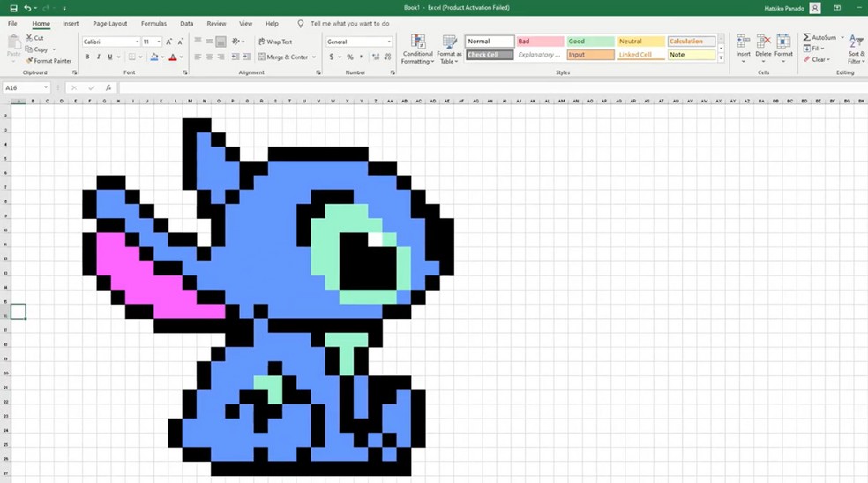Screen dimensions: 868x483
Task: Toggle center text alignment
Action: [209, 57]
